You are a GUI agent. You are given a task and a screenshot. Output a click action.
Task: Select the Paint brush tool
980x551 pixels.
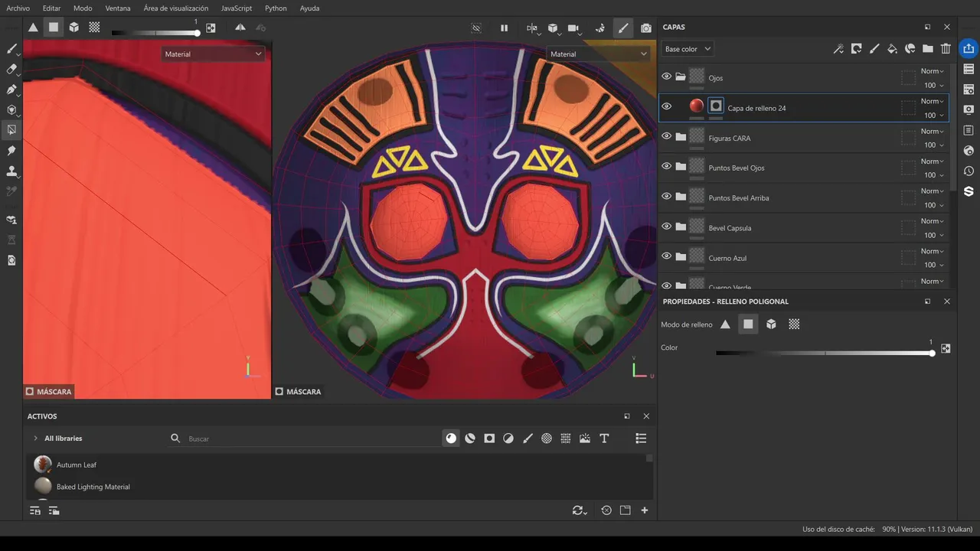(11, 49)
